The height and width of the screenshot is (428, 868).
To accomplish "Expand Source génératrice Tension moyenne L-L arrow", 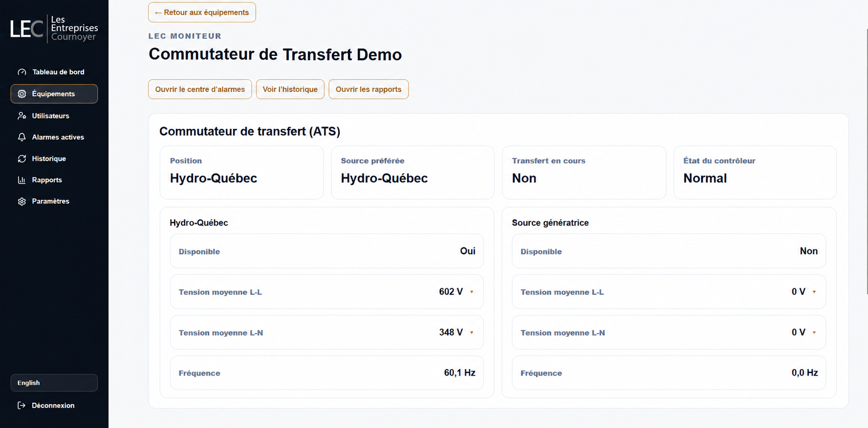I will [814, 292].
